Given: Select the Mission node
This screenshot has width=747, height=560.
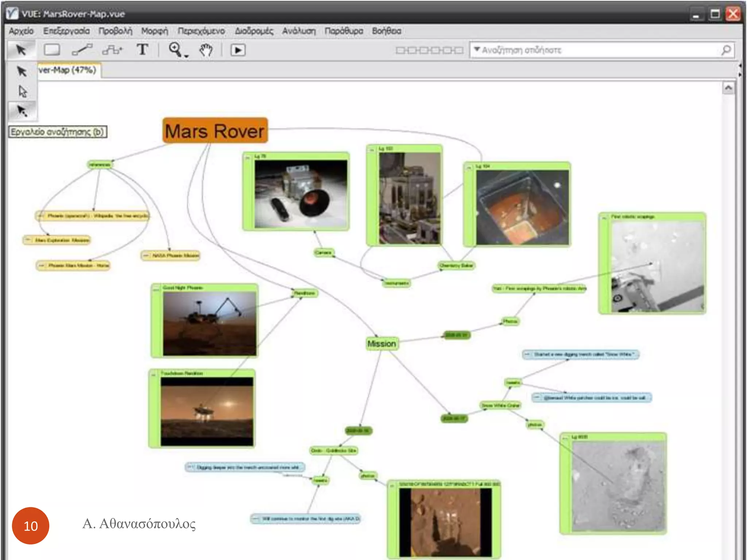Looking at the screenshot, I should pyautogui.click(x=382, y=344).
